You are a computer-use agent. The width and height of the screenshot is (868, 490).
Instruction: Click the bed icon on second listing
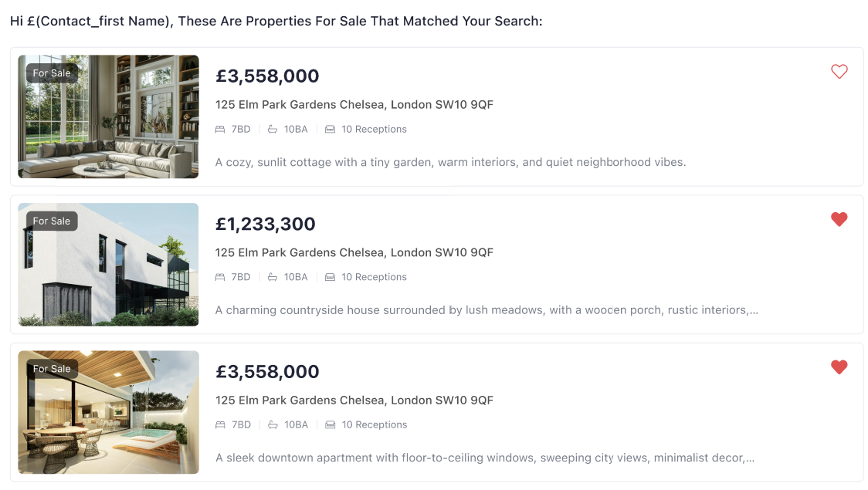[x=220, y=277]
